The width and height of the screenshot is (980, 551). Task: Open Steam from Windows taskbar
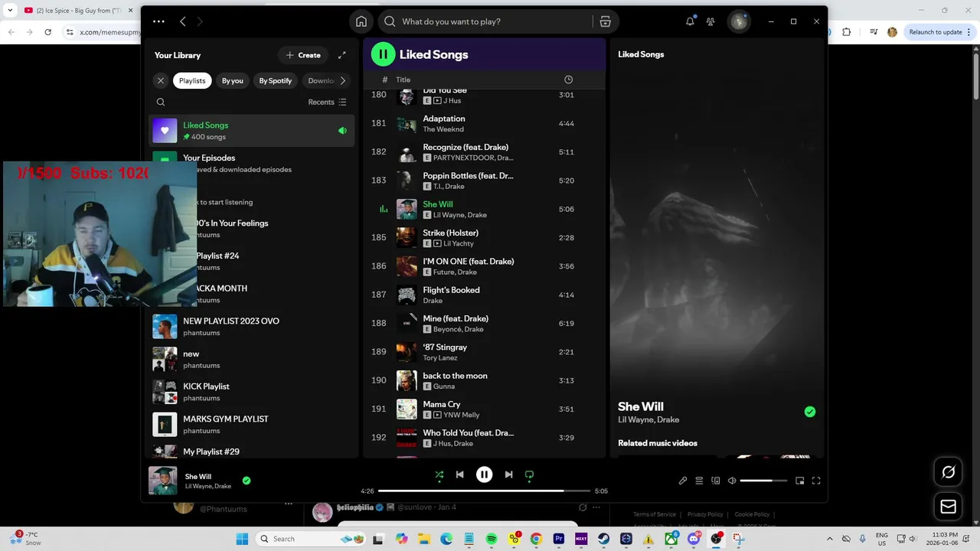coord(603,539)
